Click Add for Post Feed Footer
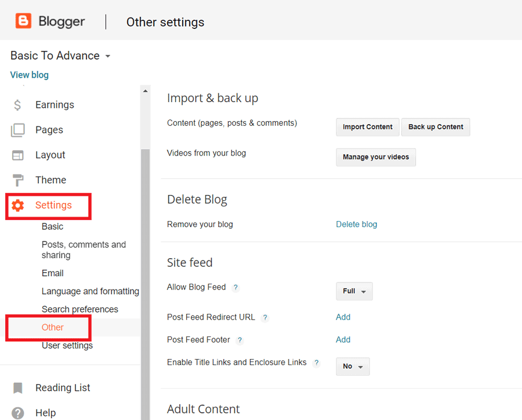The height and width of the screenshot is (420, 522). [343, 340]
